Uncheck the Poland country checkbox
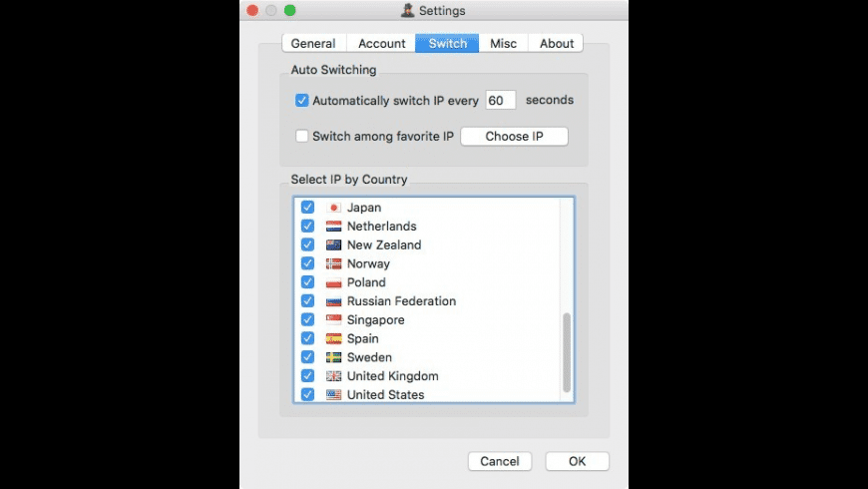The image size is (868, 489). click(x=307, y=282)
